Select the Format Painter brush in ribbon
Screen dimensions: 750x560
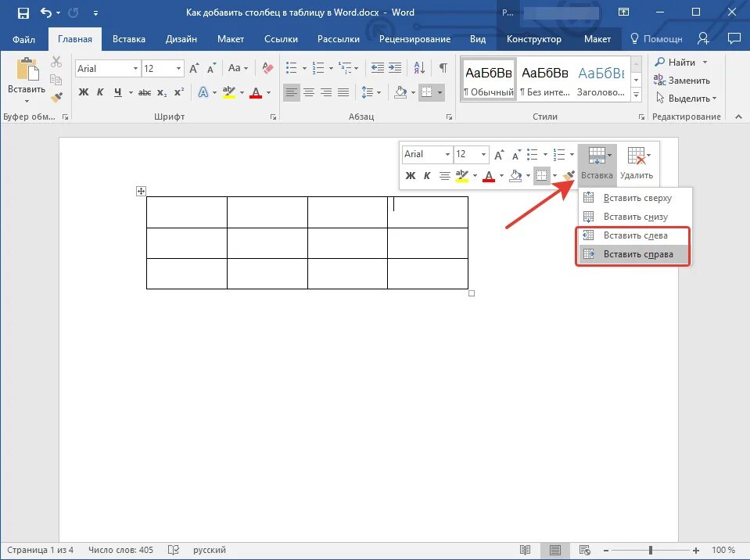click(x=57, y=97)
